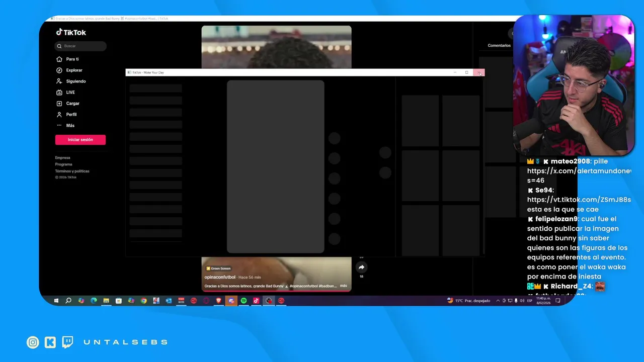This screenshot has height=362, width=644.
Task: Click the home icon beside Para ti
Action: [x=59, y=59]
